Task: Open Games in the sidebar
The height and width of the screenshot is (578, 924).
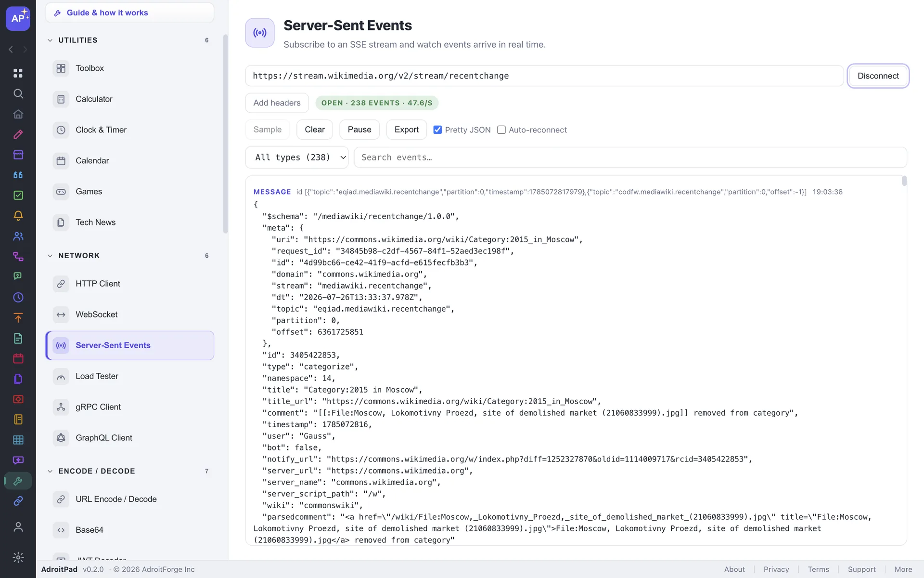Action: pyautogui.click(x=130, y=192)
